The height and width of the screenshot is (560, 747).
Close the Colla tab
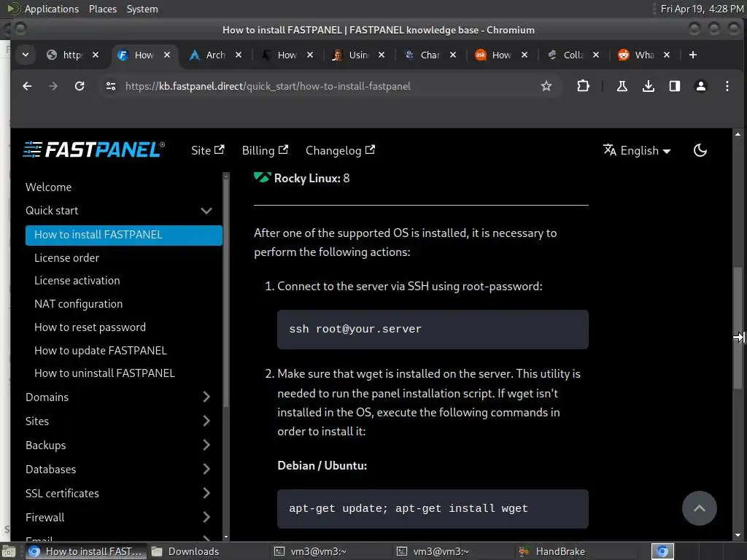click(x=596, y=55)
